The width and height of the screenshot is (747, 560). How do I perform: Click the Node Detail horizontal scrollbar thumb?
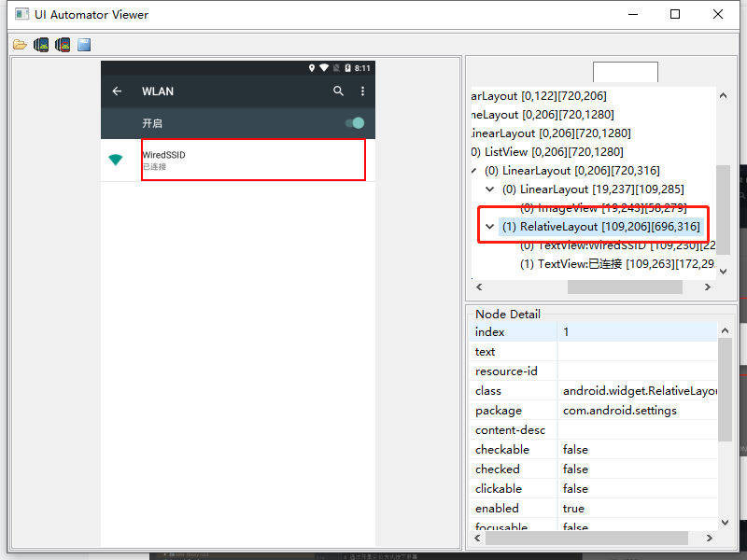point(586,538)
